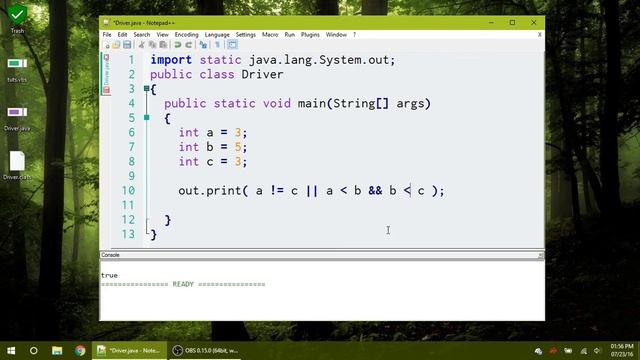
Task: Open the Macro menu
Action: point(270,35)
